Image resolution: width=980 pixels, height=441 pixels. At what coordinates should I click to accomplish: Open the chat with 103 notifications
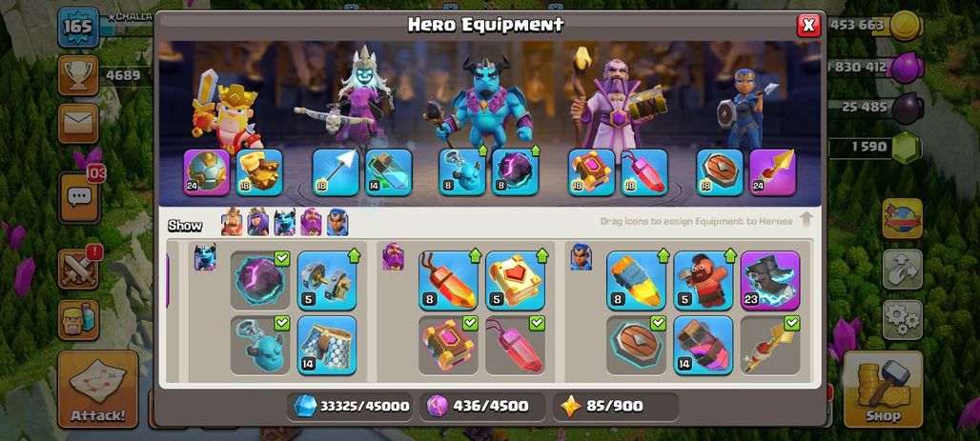pyautogui.click(x=79, y=197)
